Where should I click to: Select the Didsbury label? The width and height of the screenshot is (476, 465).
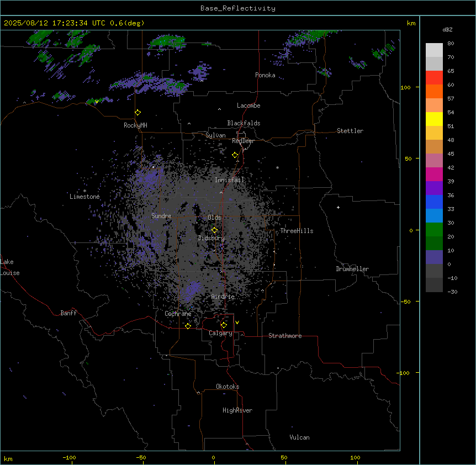pos(211,238)
